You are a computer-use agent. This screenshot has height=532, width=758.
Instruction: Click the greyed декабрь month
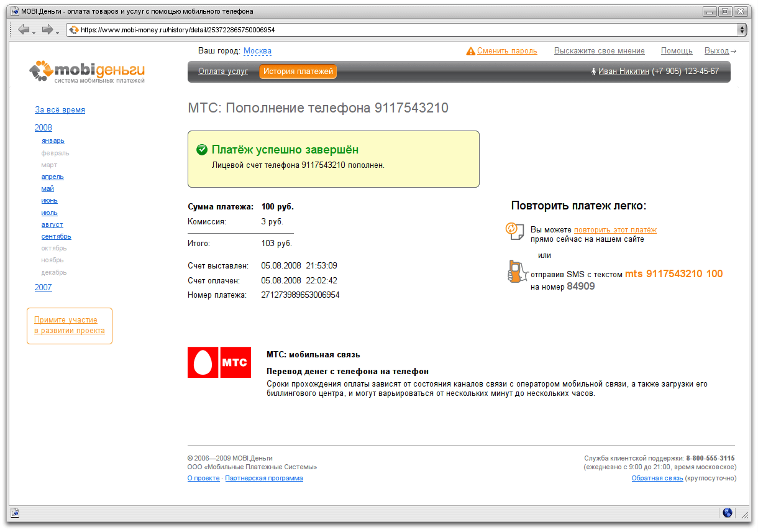(x=54, y=273)
